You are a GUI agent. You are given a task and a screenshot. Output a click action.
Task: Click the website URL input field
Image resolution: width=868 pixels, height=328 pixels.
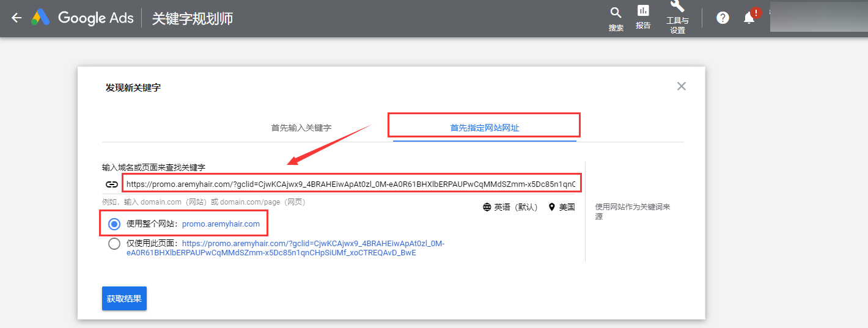[x=351, y=184]
